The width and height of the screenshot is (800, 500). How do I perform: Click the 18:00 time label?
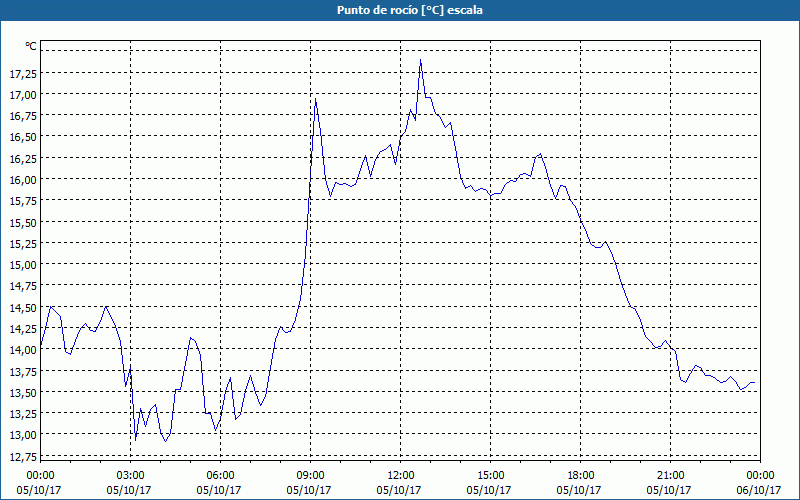[x=581, y=476]
